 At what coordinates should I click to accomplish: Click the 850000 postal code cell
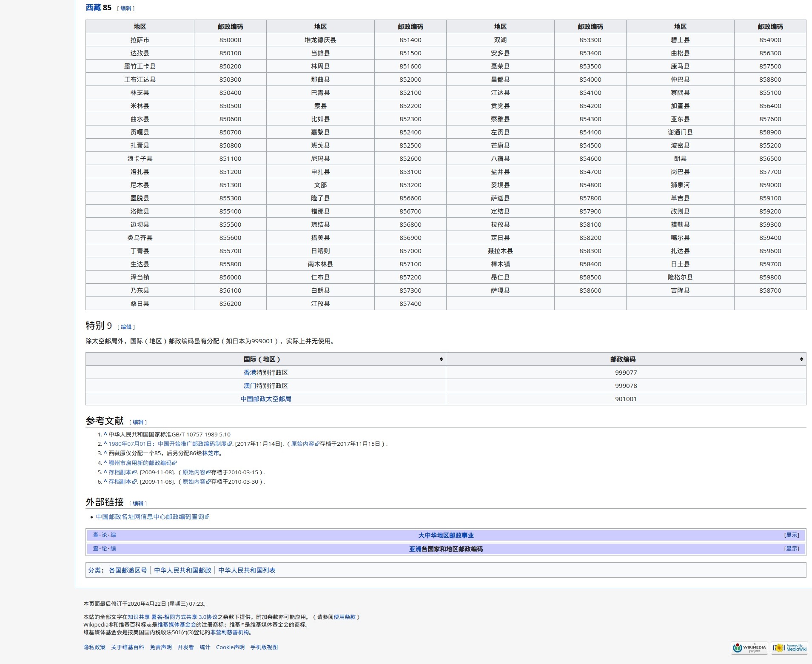pos(230,40)
